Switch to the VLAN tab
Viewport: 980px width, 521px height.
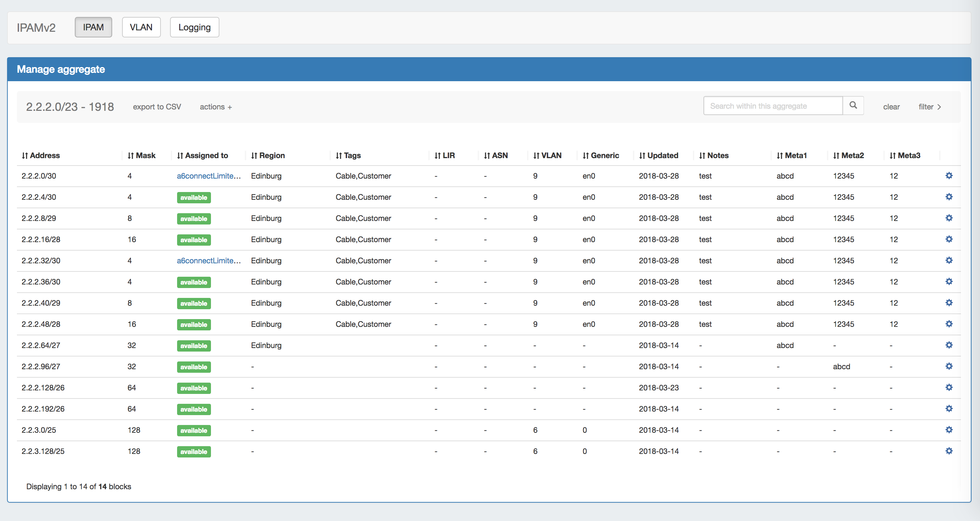tap(141, 28)
